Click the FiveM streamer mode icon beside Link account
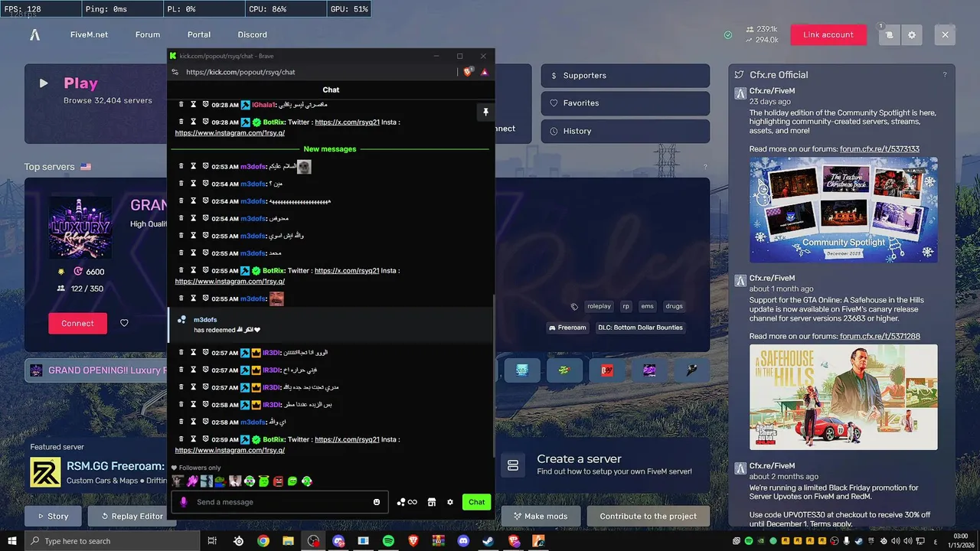 889,35
